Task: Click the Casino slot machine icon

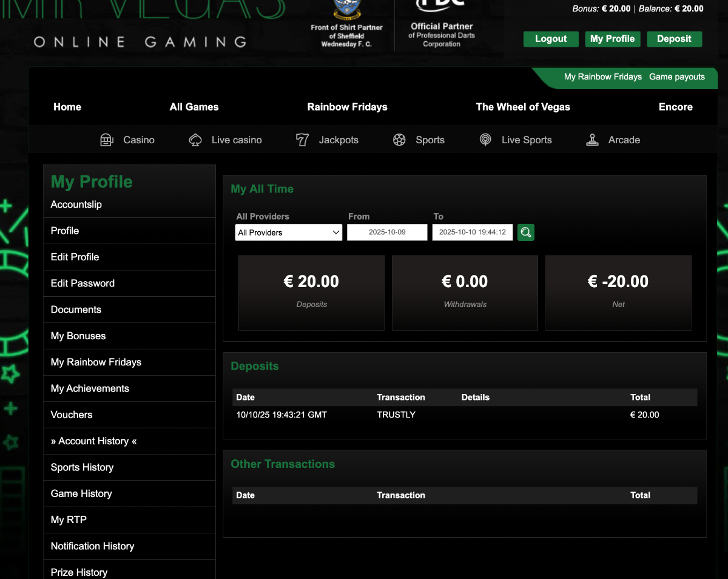Action: pos(107,140)
